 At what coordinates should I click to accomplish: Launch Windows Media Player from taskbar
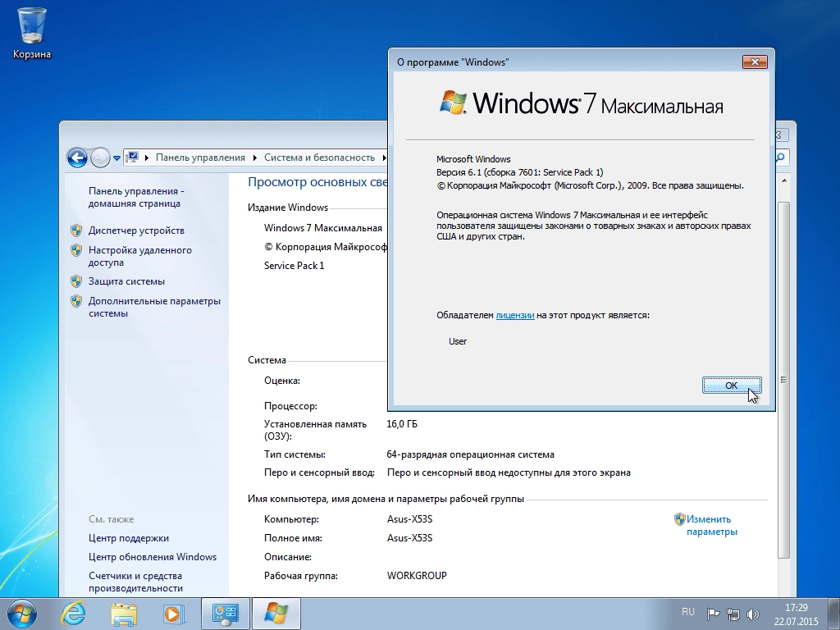click(x=174, y=614)
